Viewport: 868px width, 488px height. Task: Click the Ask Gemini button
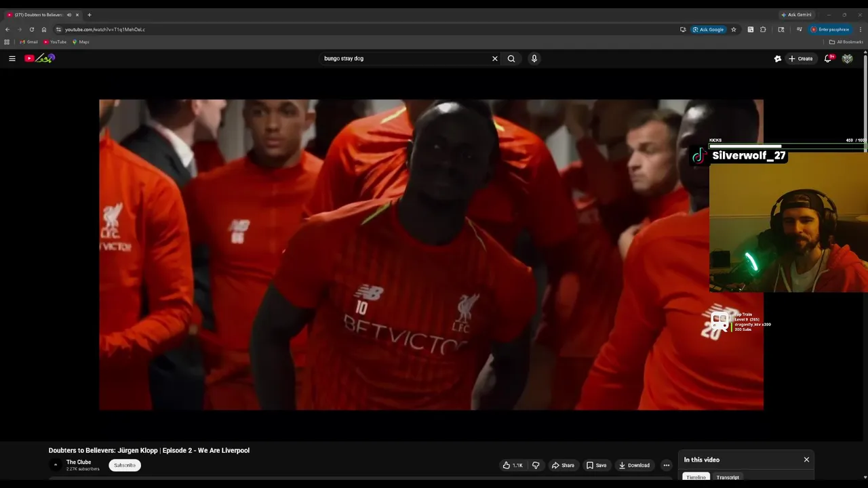796,14
